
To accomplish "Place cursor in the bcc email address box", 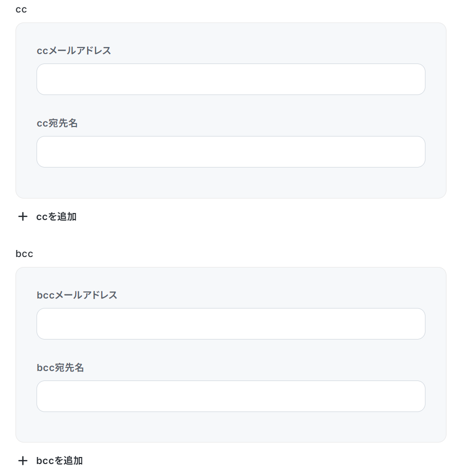I will [231, 323].
